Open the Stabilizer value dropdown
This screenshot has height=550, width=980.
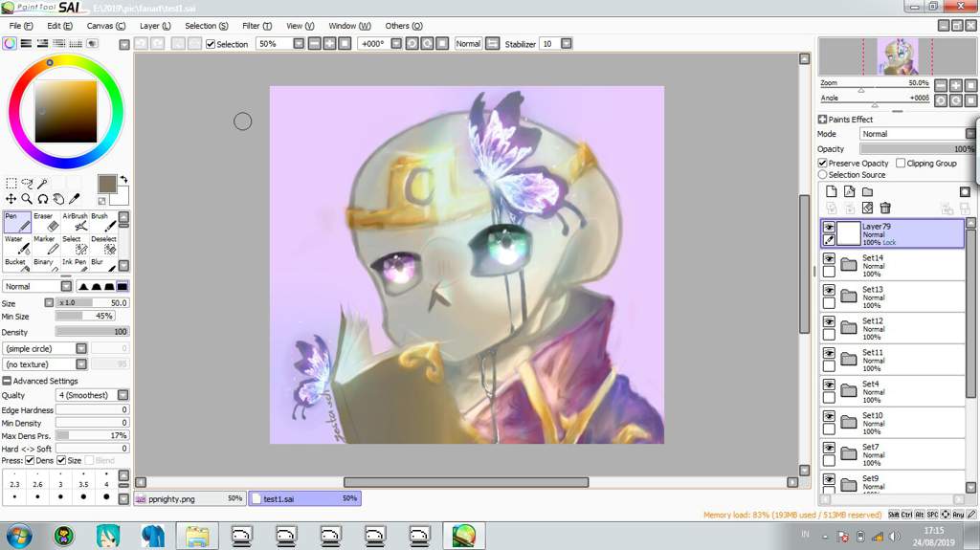(x=567, y=44)
